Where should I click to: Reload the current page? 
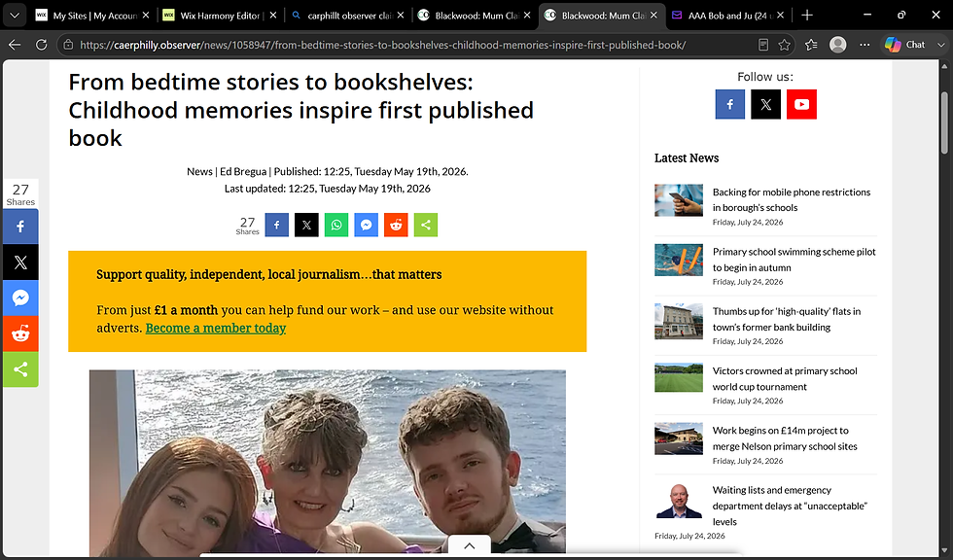click(x=41, y=45)
